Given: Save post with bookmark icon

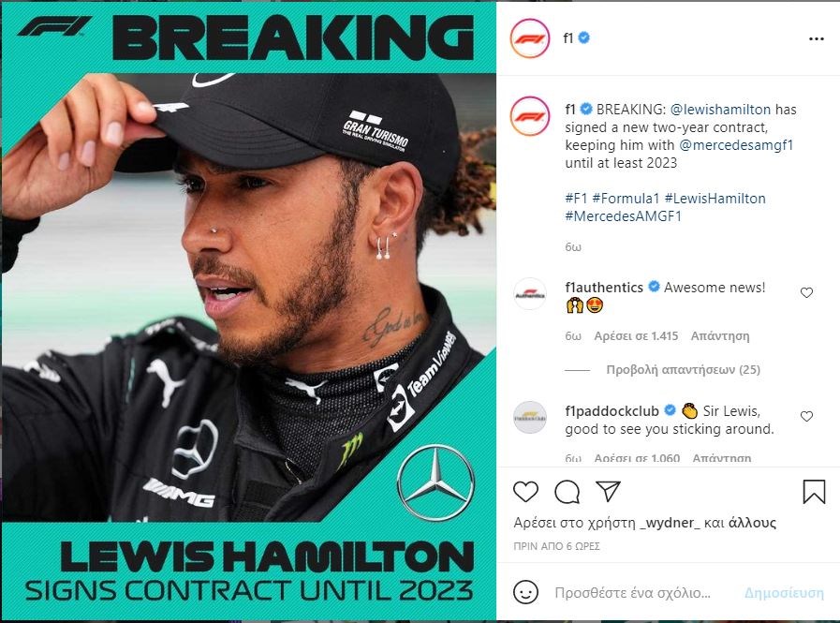Looking at the screenshot, I should click(x=814, y=491).
